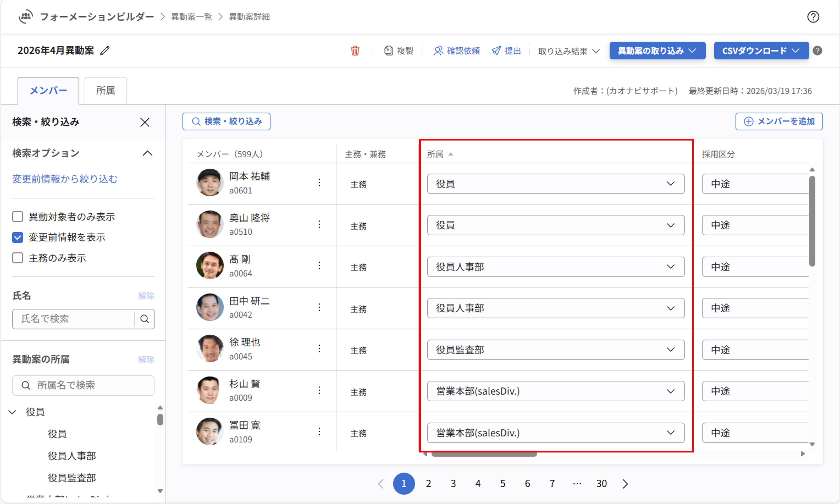
Task: Collapse the 検索オプション section chevron
Action: [147, 153]
